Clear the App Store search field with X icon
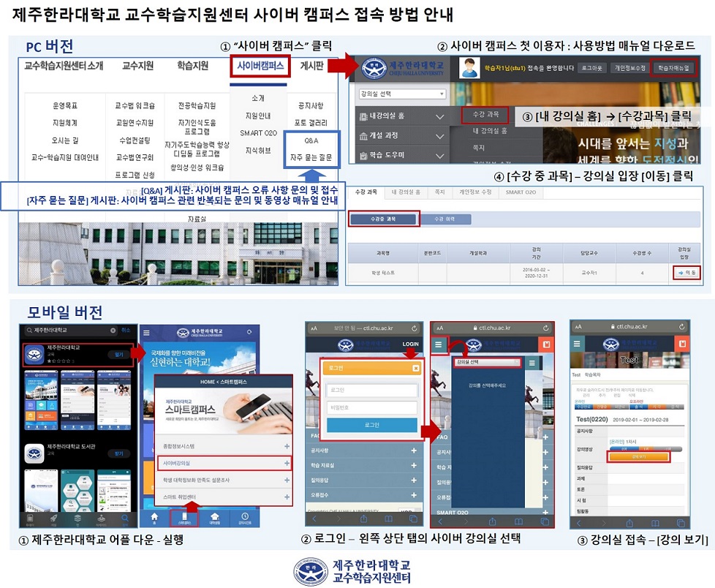This screenshot has width=715, height=588. point(113,331)
